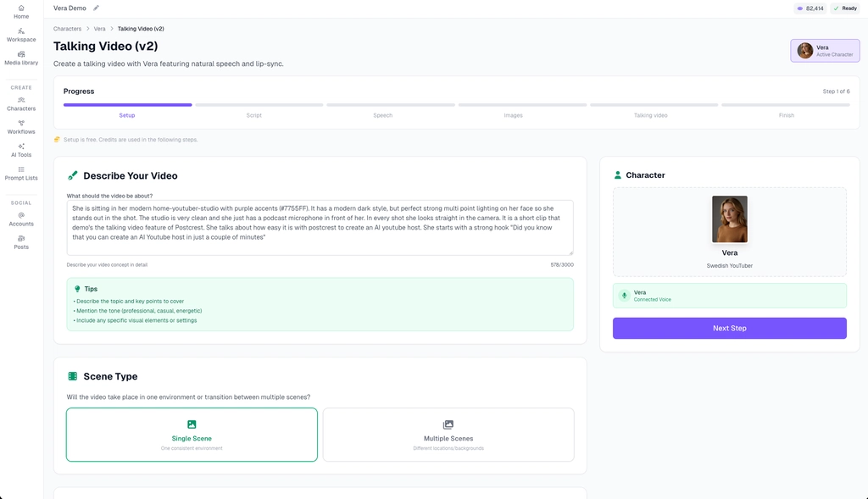Image resolution: width=868 pixels, height=499 pixels.
Task: Open Home from the sidebar
Action: pos(21,11)
